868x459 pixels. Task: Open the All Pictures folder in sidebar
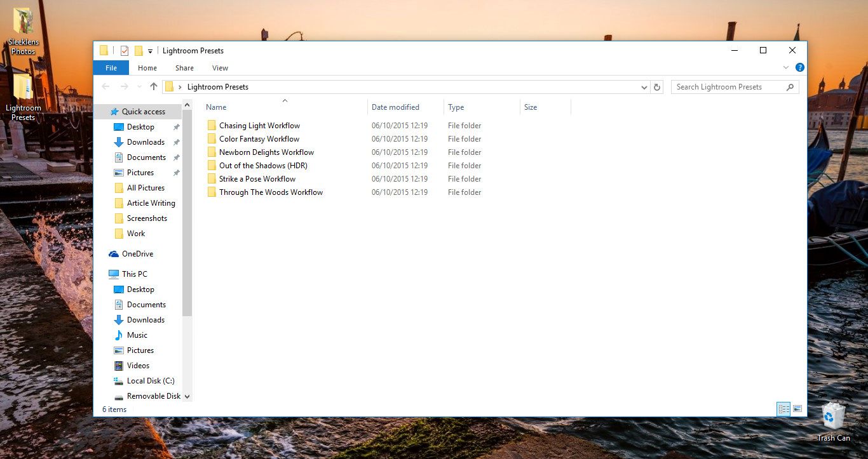[x=145, y=188]
